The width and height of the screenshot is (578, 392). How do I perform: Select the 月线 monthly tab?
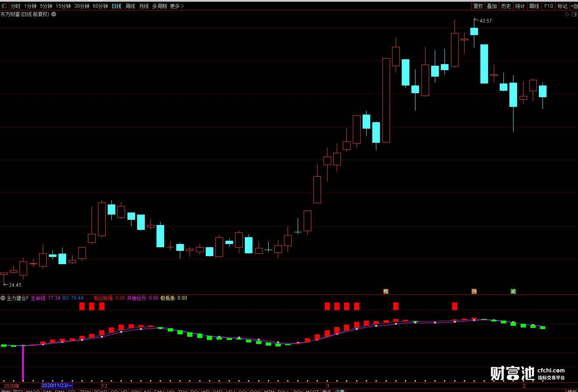pos(144,6)
